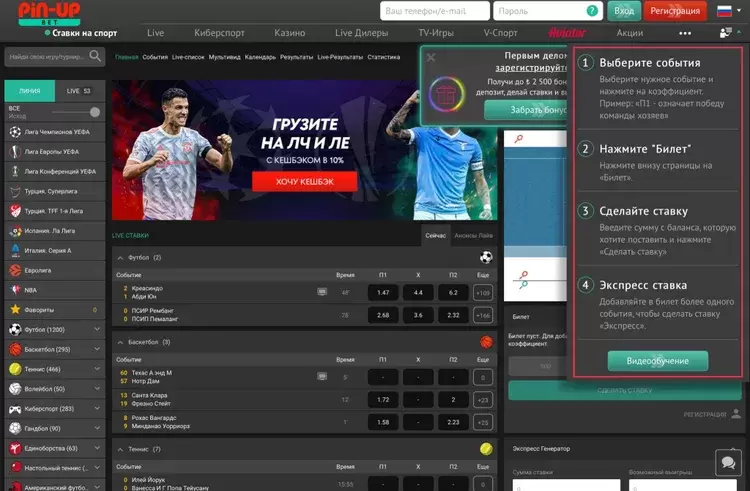Select П2 odds 2.32 for ПСИР Рембанг
The height and width of the screenshot is (491, 750).
tap(453, 315)
